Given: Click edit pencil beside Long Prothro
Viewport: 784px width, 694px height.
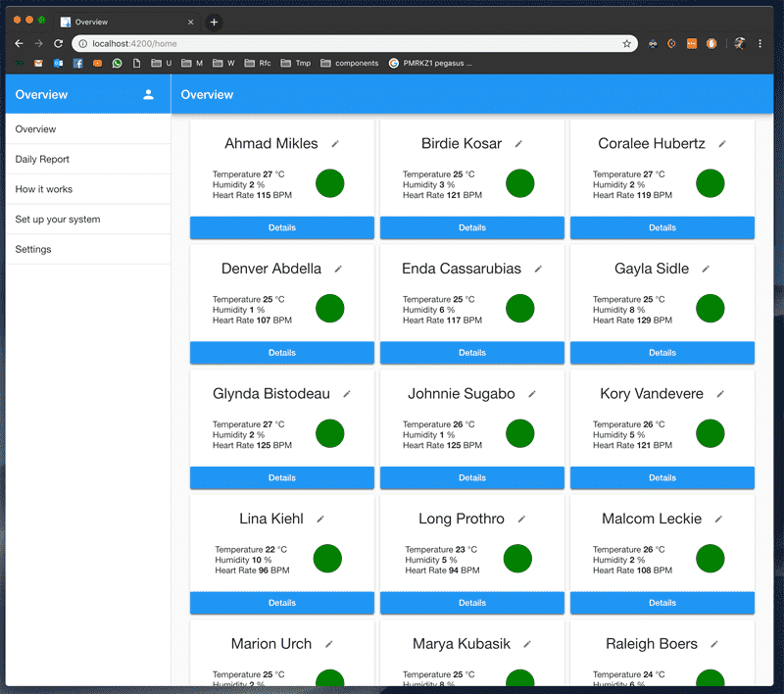Looking at the screenshot, I should pos(521,519).
